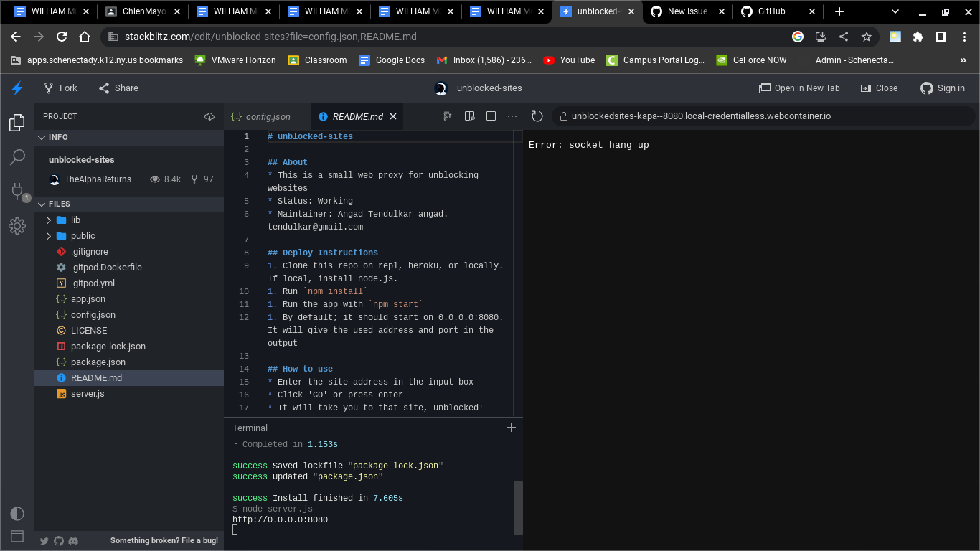This screenshot has width=980, height=551.
Task: Fork the unblocked-sites project
Action: click(x=60, y=88)
